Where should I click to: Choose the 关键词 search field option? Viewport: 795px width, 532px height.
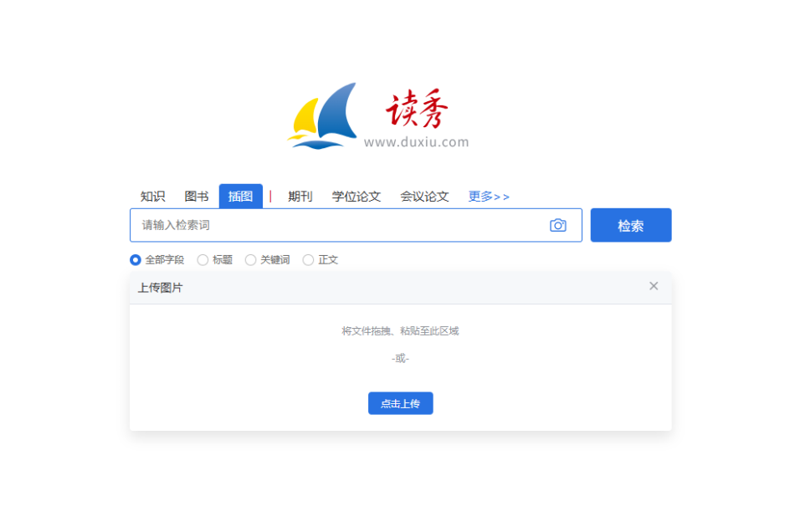[x=250, y=260]
